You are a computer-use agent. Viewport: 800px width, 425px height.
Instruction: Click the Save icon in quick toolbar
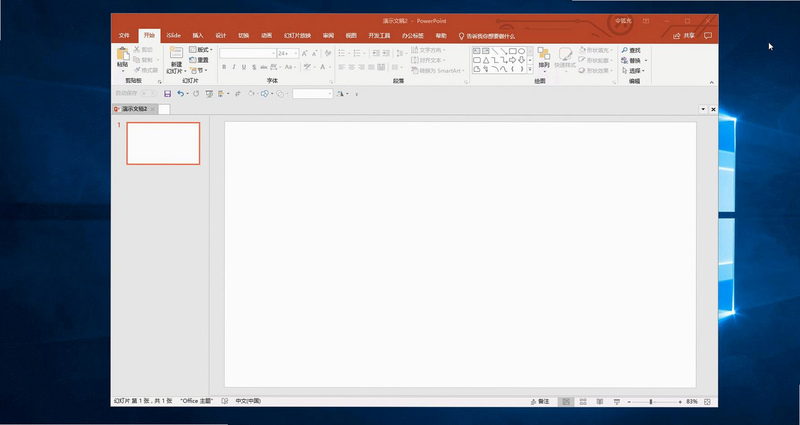point(167,94)
